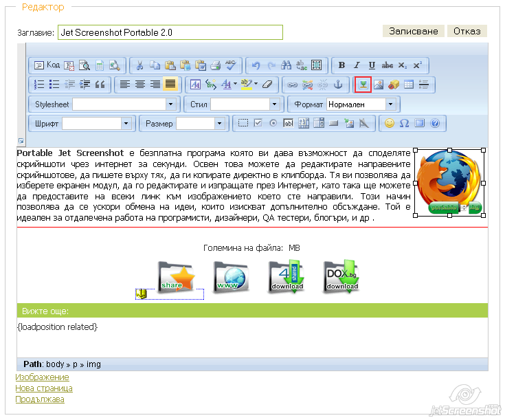This screenshot has width=505, height=420.
Task: Click into the Заглавие title field
Action: coord(170,32)
